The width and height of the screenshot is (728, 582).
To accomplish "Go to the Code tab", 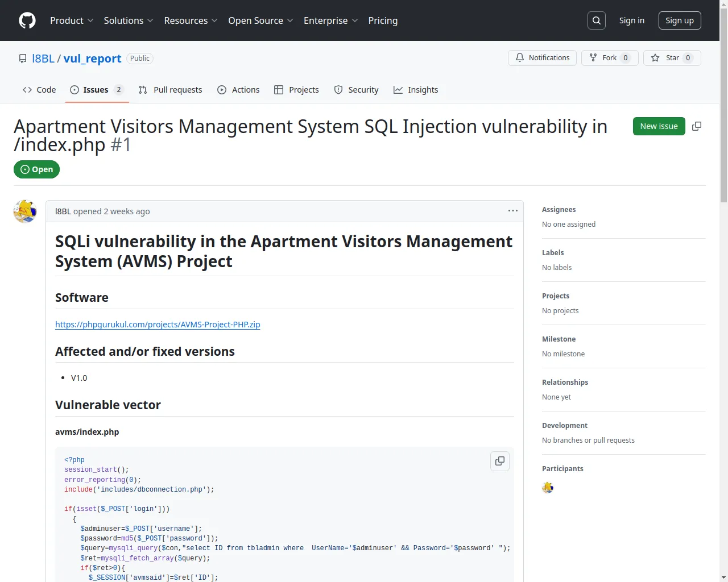I will click(39, 90).
